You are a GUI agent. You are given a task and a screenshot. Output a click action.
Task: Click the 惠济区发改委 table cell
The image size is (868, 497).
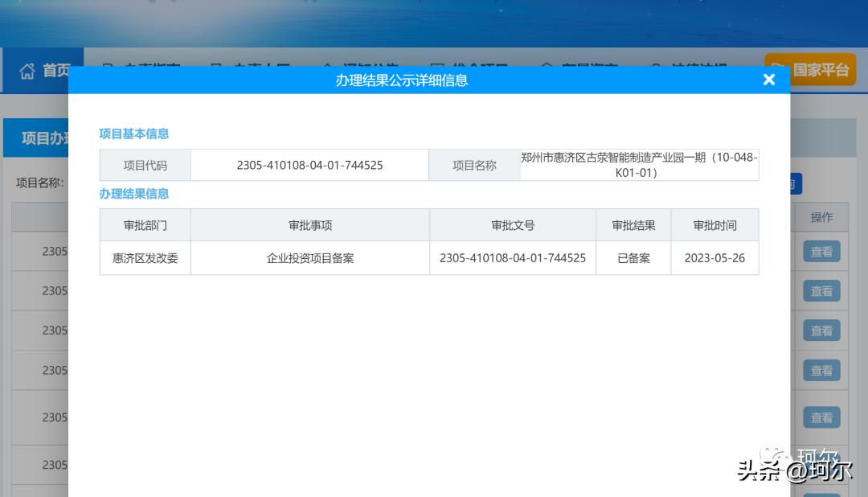[x=145, y=257]
